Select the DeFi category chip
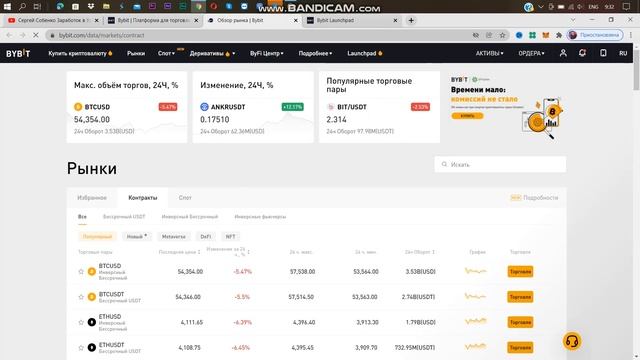 206,236
